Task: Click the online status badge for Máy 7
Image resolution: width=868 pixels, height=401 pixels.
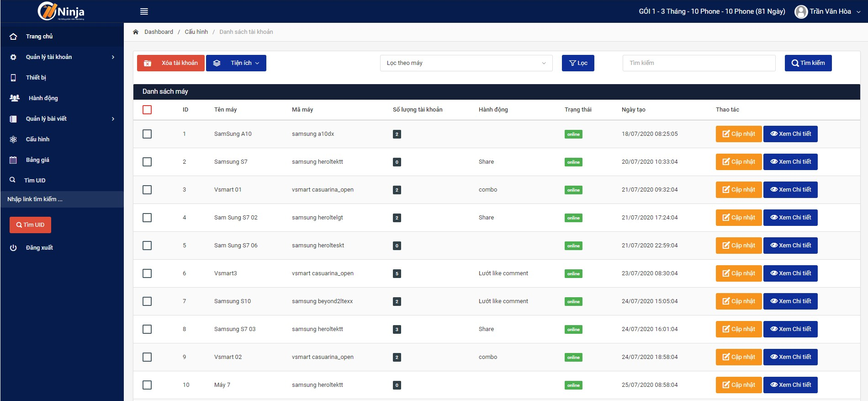Action: tap(573, 385)
